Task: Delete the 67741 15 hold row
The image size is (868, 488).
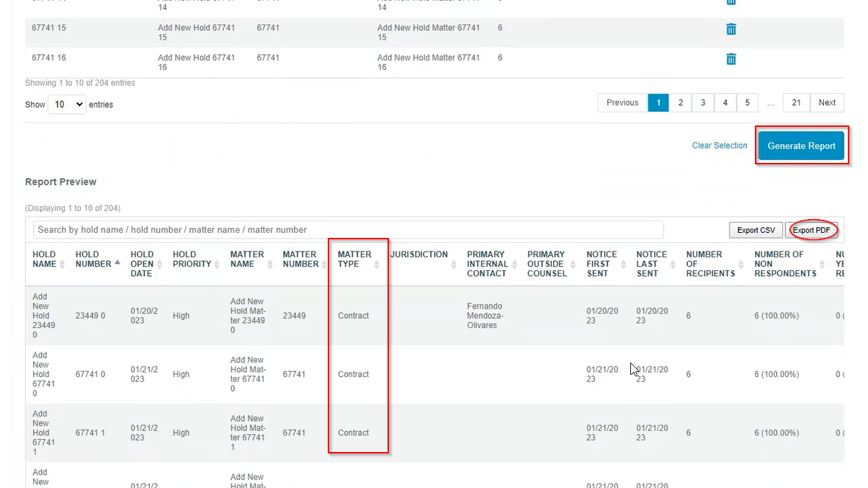Action: point(730,30)
